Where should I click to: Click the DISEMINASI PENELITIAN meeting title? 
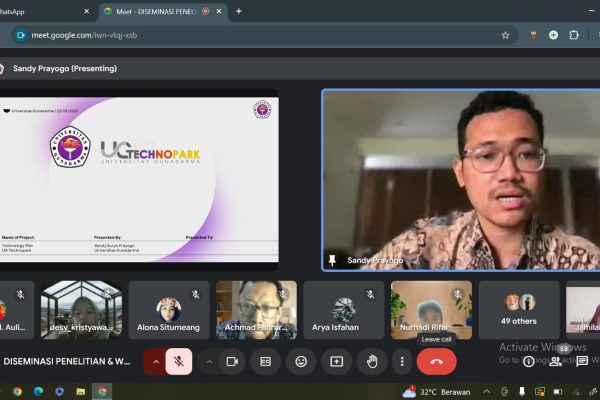pyautogui.click(x=67, y=361)
